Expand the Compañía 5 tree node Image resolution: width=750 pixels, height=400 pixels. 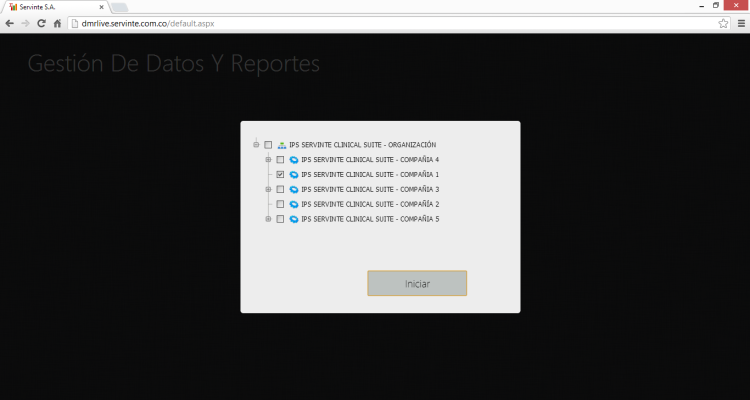click(268, 219)
